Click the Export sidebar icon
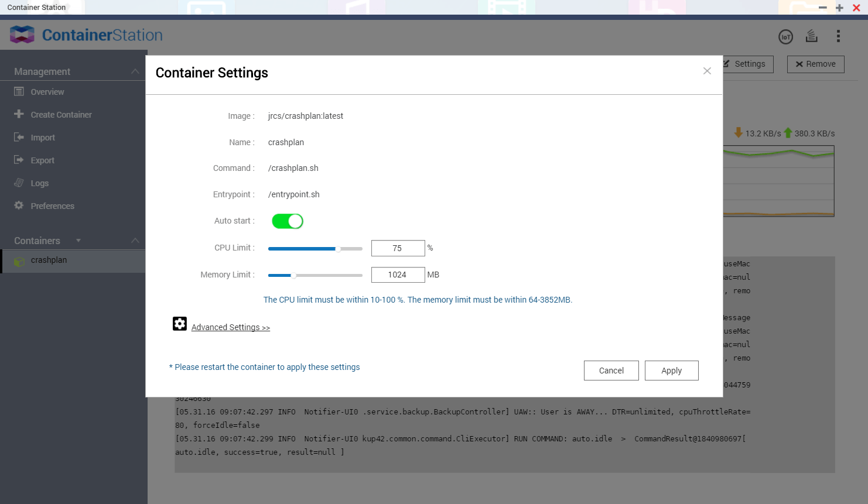This screenshot has width=868, height=504. [19, 160]
